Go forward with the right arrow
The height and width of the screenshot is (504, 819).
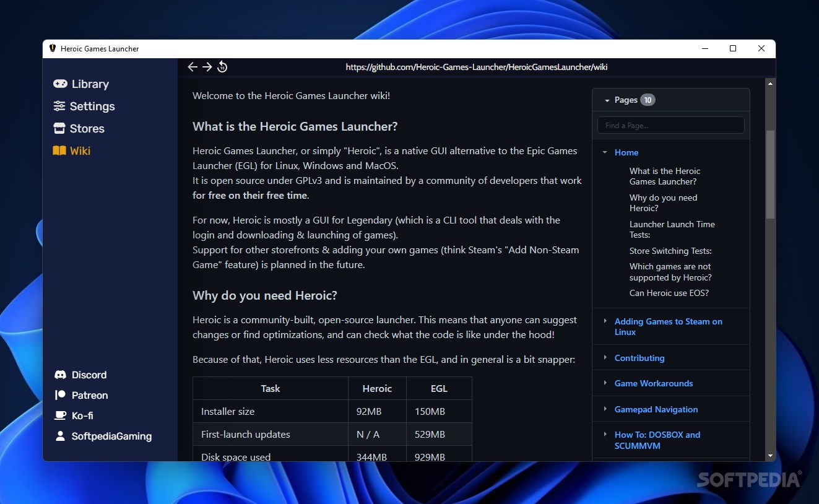click(x=207, y=67)
